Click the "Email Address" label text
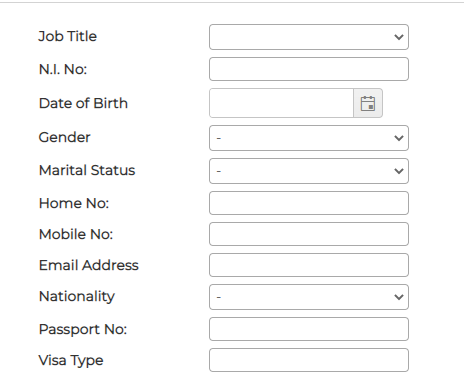This screenshot has width=464, height=379. [x=89, y=265]
